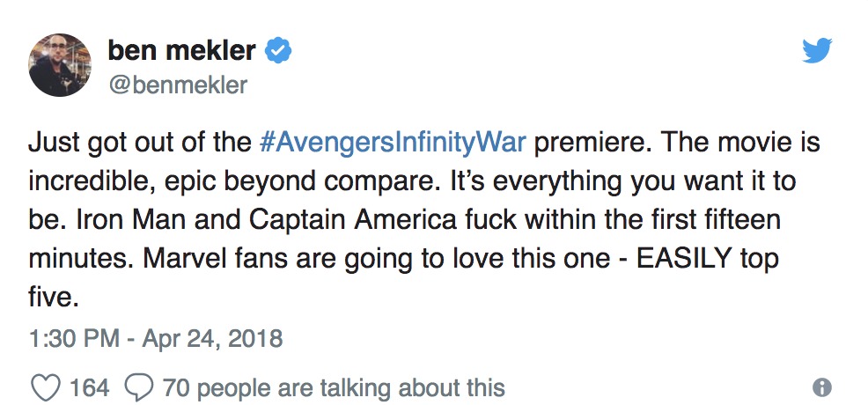868x405 pixels.
Task: Click the word "five." ending the tweet
Action: [54, 297]
